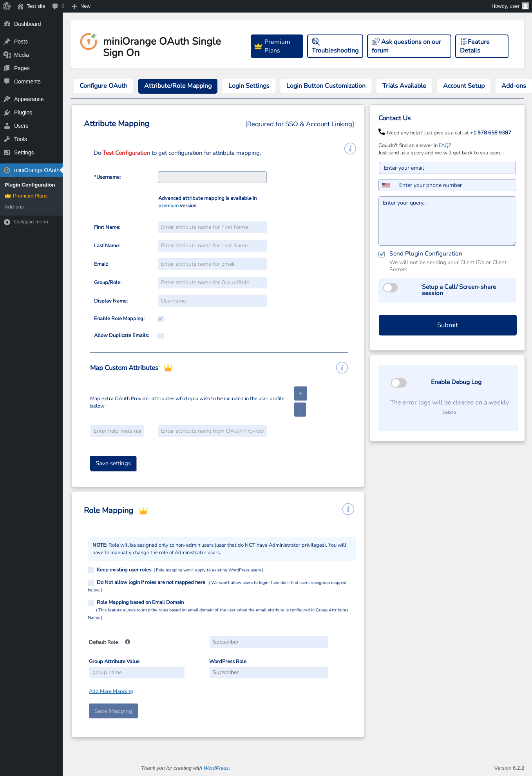Open Settings sidebar icon

7,152
